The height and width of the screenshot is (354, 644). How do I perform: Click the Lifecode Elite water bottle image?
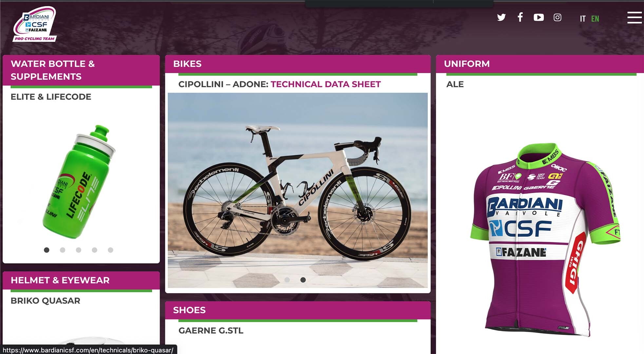tap(79, 181)
